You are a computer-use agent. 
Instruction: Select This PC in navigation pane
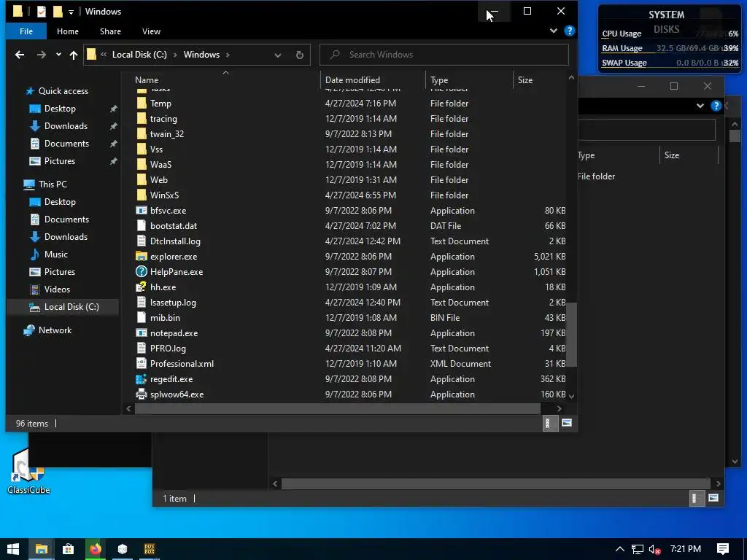tap(53, 184)
